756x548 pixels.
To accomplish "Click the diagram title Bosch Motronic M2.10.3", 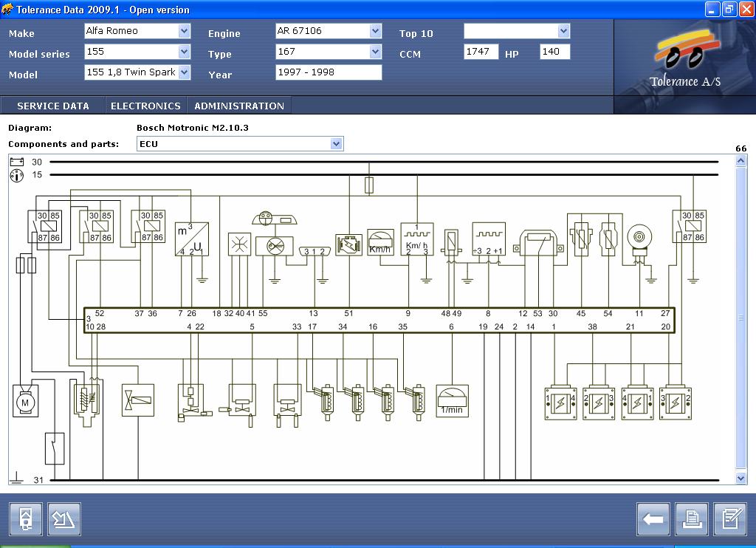I will [193, 128].
